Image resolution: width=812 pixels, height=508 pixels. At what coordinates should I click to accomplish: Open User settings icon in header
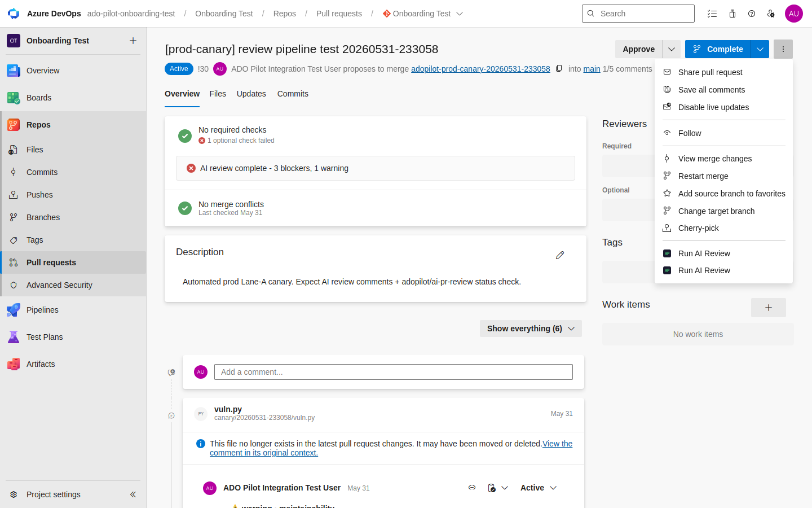coord(771,14)
